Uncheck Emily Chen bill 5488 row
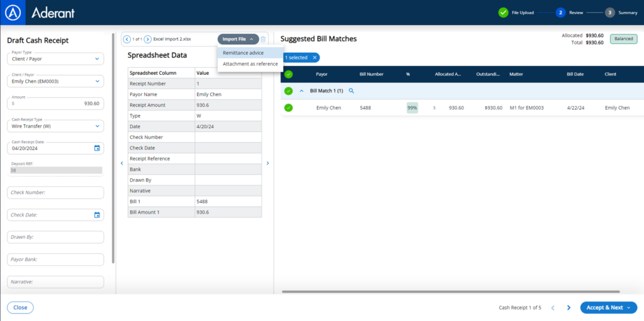This screenshot has height=321, width=644. 288,108
